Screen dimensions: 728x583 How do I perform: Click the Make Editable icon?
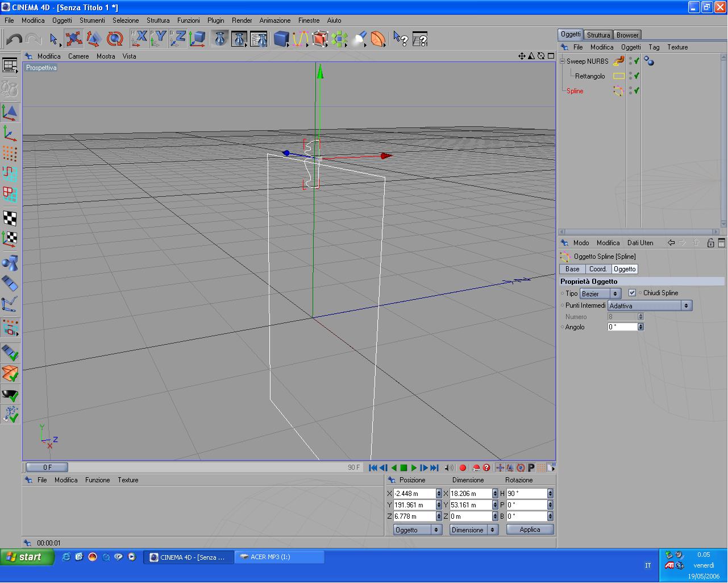point(10,89)
